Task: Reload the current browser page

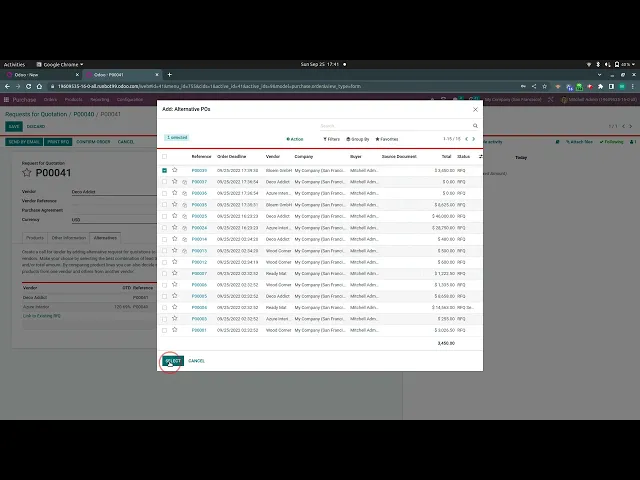Action: tap(29, 87)
